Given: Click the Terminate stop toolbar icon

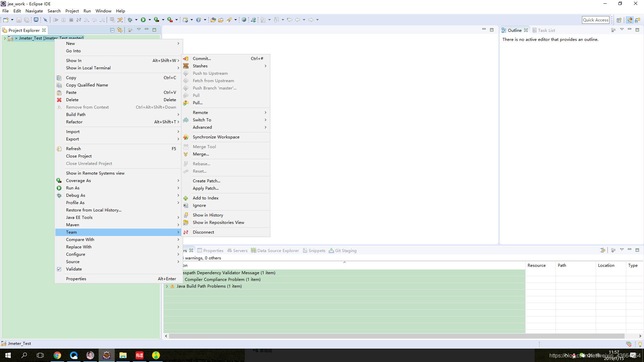Looking at the screenshot, I should (x=71, y=20).
